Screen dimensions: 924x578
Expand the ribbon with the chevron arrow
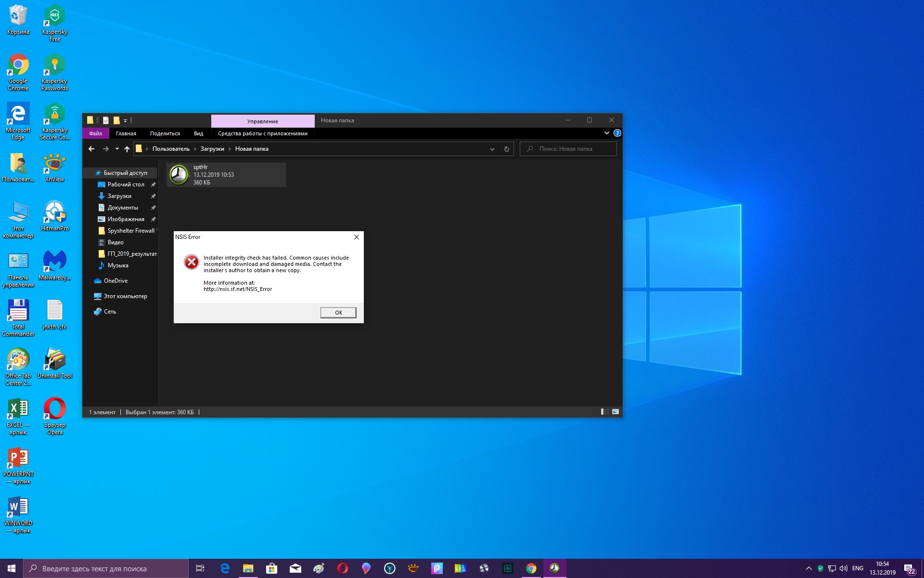606,133
